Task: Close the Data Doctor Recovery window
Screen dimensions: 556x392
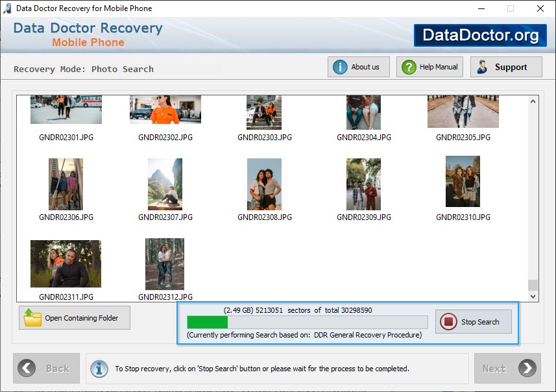Action: [x=540, y=8]
